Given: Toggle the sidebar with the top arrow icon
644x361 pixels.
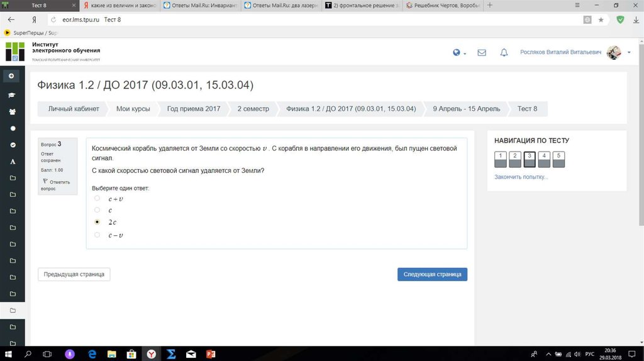Looking at the screenshot, I should tap(11, 76).
